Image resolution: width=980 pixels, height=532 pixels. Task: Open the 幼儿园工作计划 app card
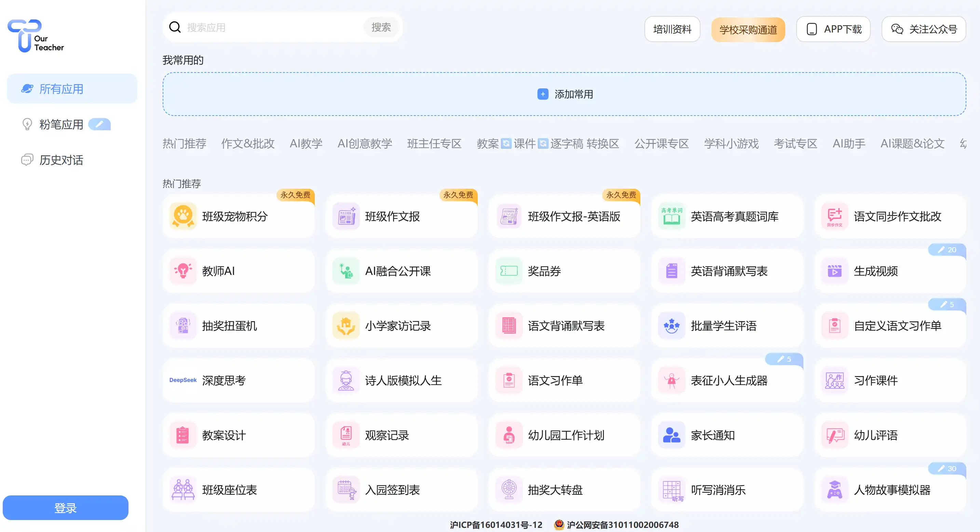point(564,435)
